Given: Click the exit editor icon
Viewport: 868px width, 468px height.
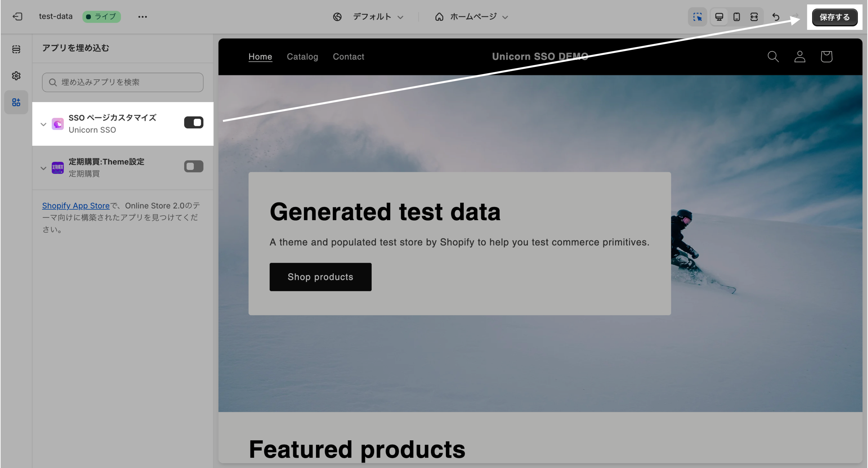Looking at the screenshot, I should tap(18, 17).
